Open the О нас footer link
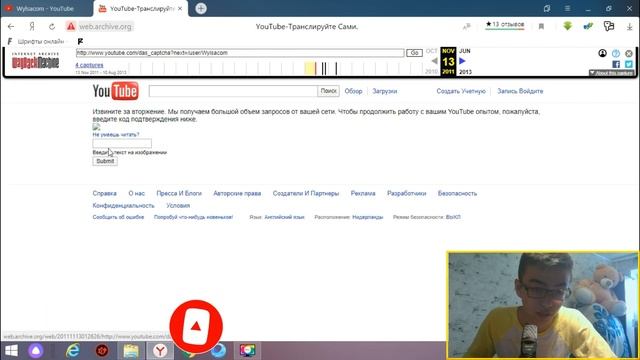Image resolution: width=640 pixels, height=360 pixels. tap(136, 193)
